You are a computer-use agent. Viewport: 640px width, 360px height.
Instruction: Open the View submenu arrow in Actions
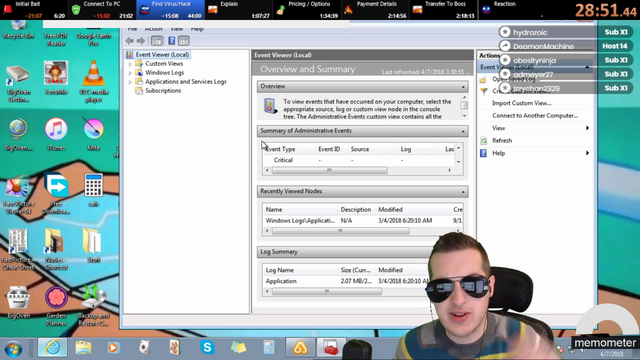(x=587, y=128)
